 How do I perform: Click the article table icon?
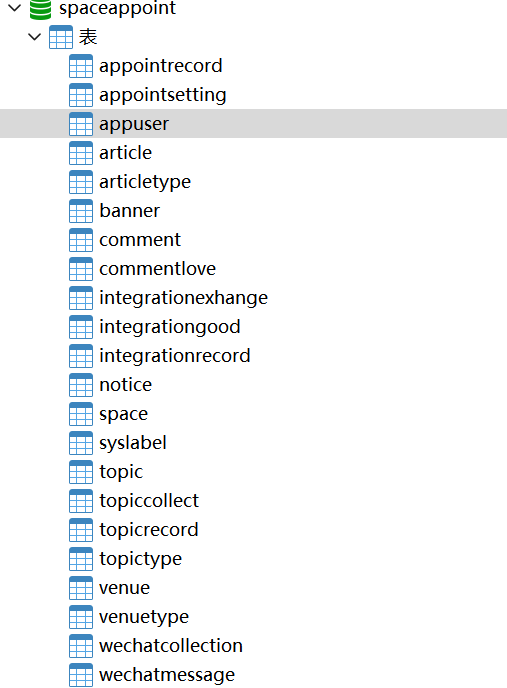click(x=81, y=153)
